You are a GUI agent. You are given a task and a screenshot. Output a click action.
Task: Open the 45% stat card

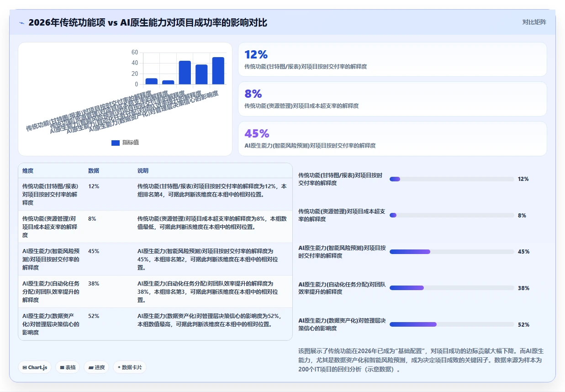point(392,138)
